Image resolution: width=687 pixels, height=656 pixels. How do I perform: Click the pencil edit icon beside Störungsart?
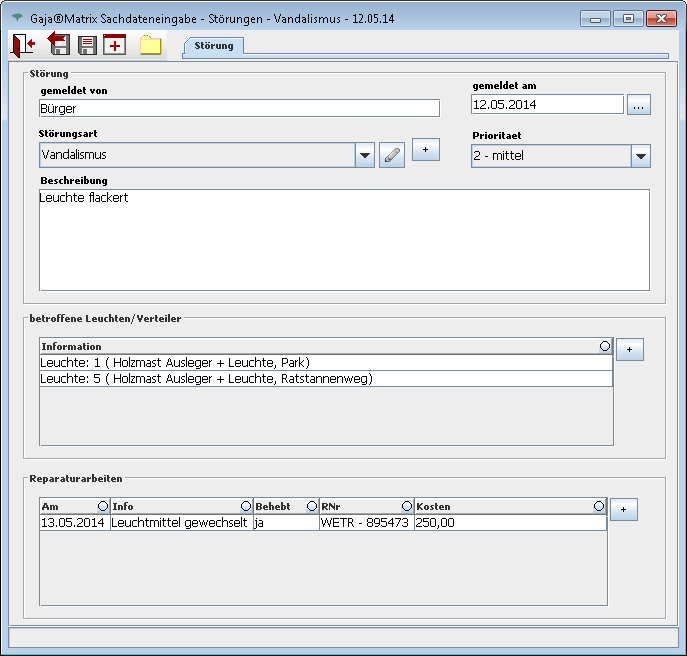(x=392, y=155)
